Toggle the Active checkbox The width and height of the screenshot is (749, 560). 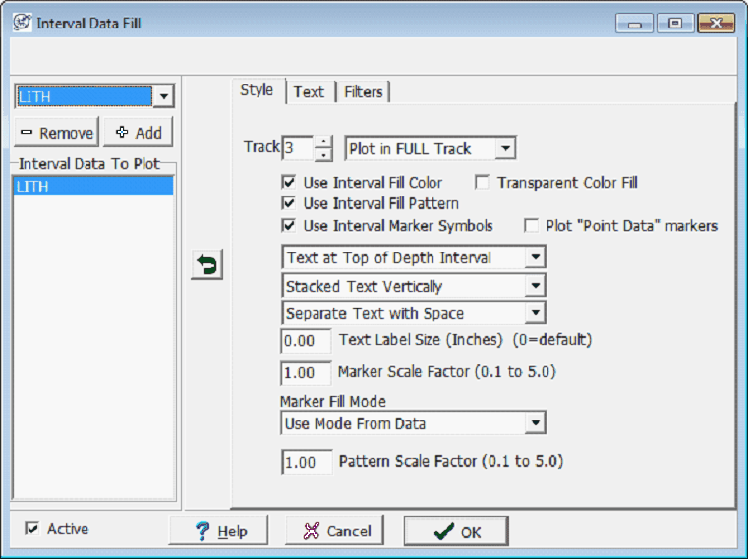[32, 530]
